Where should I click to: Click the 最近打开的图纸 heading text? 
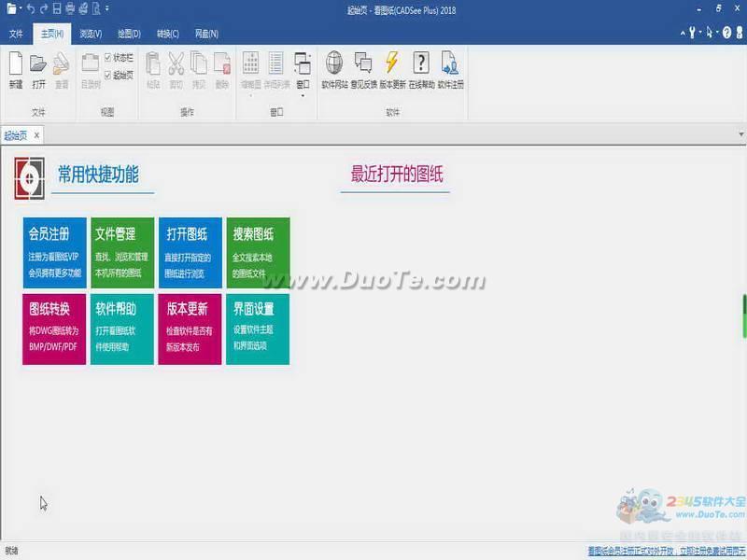[397, 174]
